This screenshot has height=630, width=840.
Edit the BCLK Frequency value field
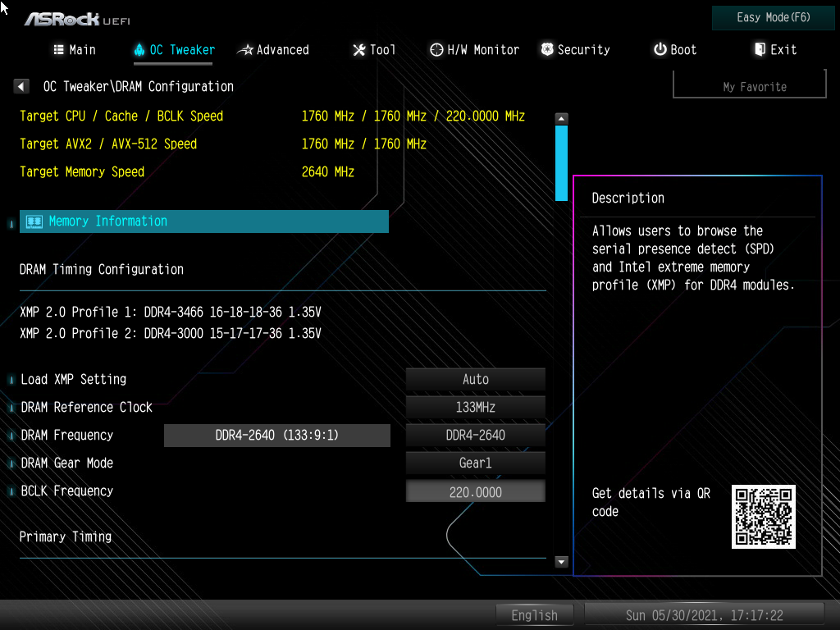pos(475,491)
